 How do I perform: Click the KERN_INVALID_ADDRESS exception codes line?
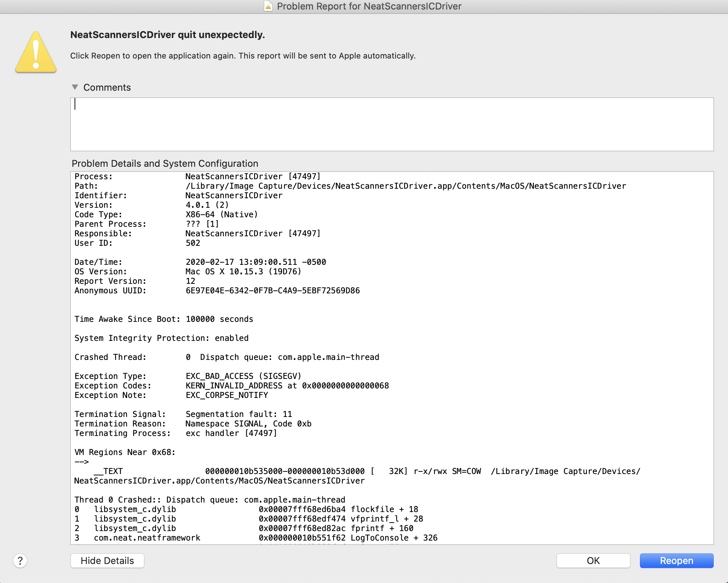coord(232,385)
